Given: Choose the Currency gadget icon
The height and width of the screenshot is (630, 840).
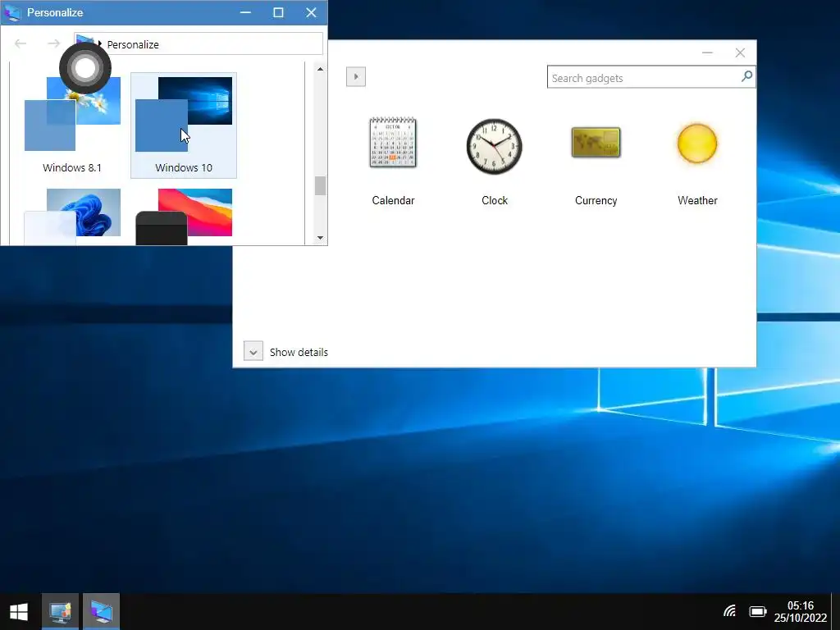Looking at the screenshot, I should click(596, 143).
